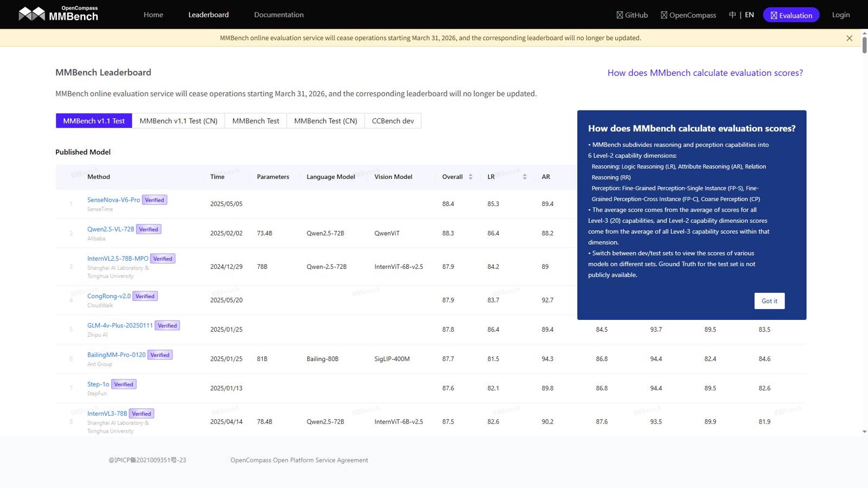Image resolution: width=868 pixels, height=488 pixels.
Task: Click the QwenViT vision model cell
Action: coord(387,233)
